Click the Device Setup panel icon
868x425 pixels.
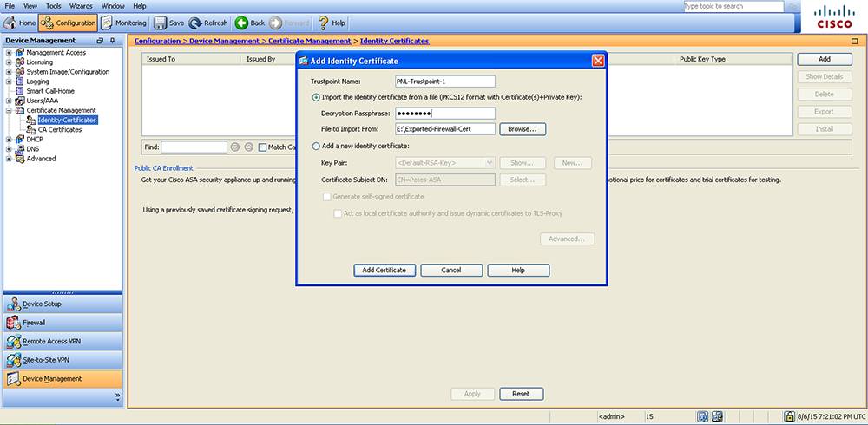(14, 304)
